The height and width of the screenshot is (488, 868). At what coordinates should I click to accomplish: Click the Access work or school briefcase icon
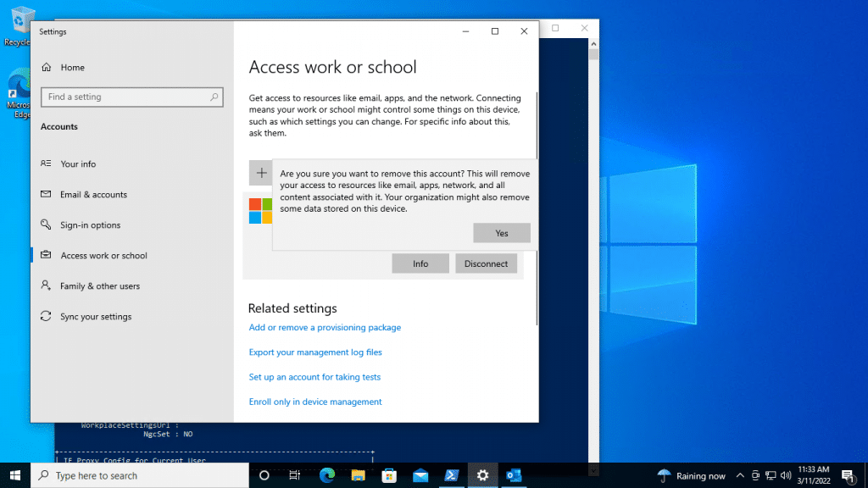point(46,254)
